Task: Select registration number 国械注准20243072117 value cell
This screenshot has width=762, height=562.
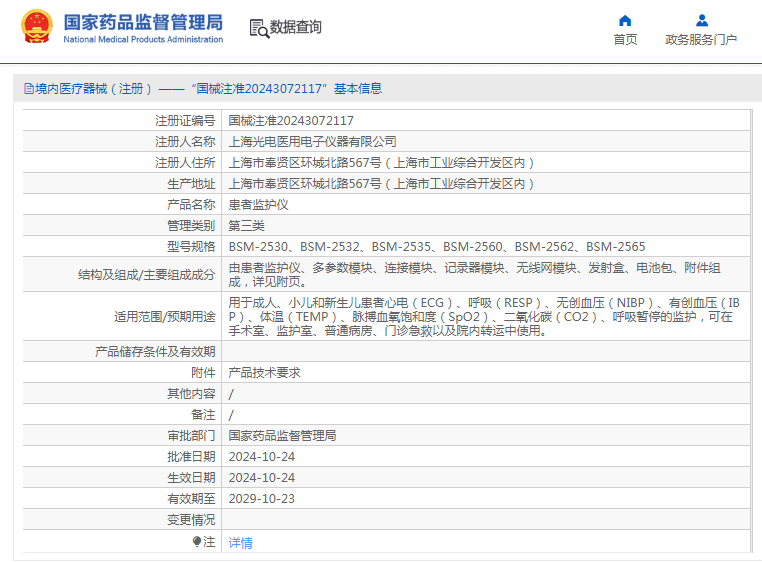Action: 291,121
